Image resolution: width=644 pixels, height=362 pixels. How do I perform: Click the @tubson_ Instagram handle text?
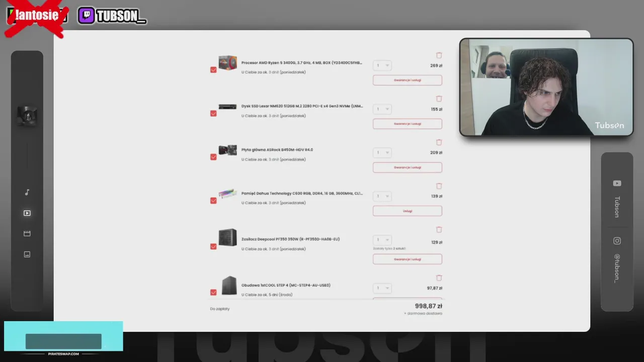[617, 268]
